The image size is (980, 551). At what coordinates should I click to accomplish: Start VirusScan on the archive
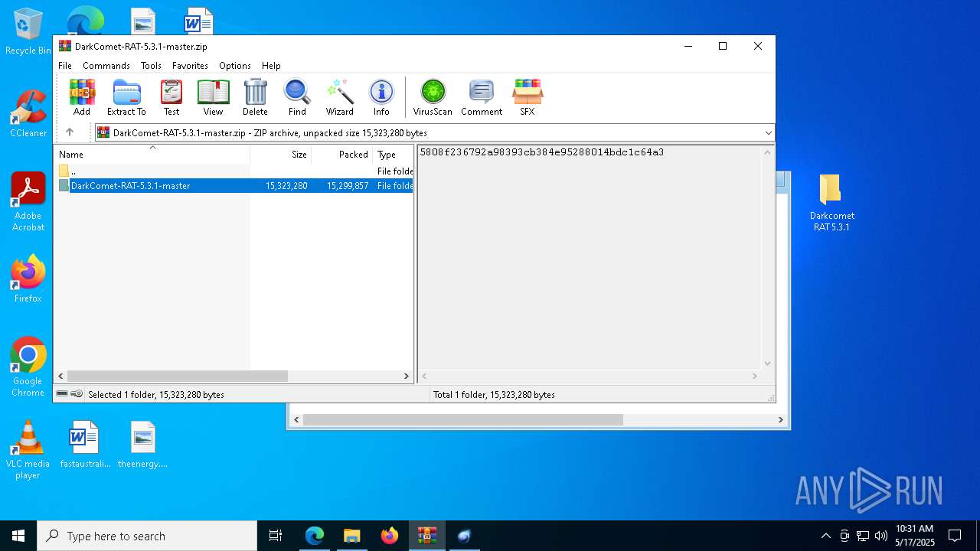click(433, 97)
